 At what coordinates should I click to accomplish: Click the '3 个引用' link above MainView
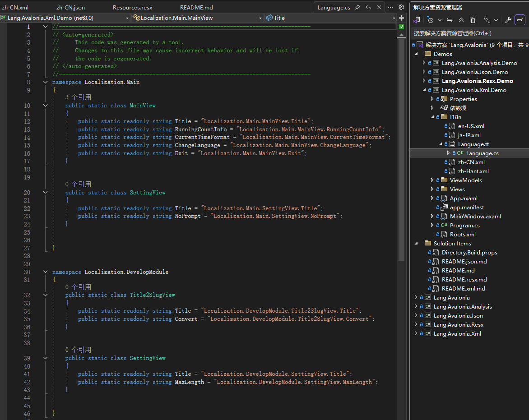point(78,97)
